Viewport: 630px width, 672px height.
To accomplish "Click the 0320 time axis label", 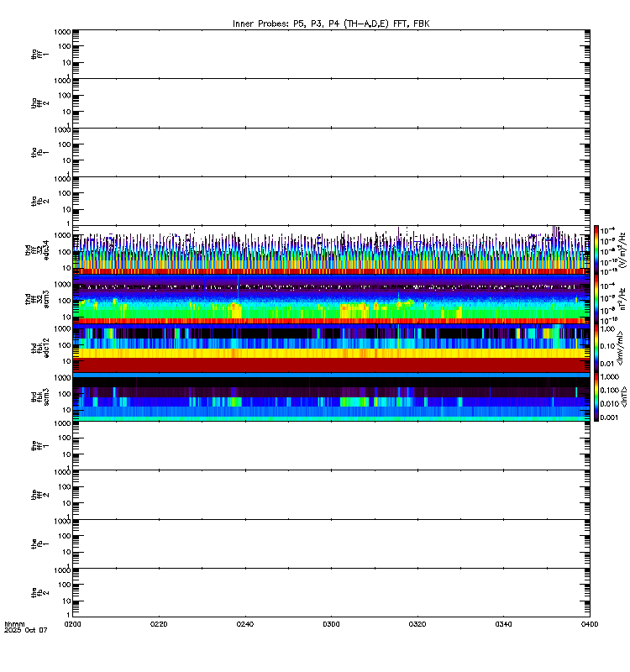I will (x=417, y=624).
